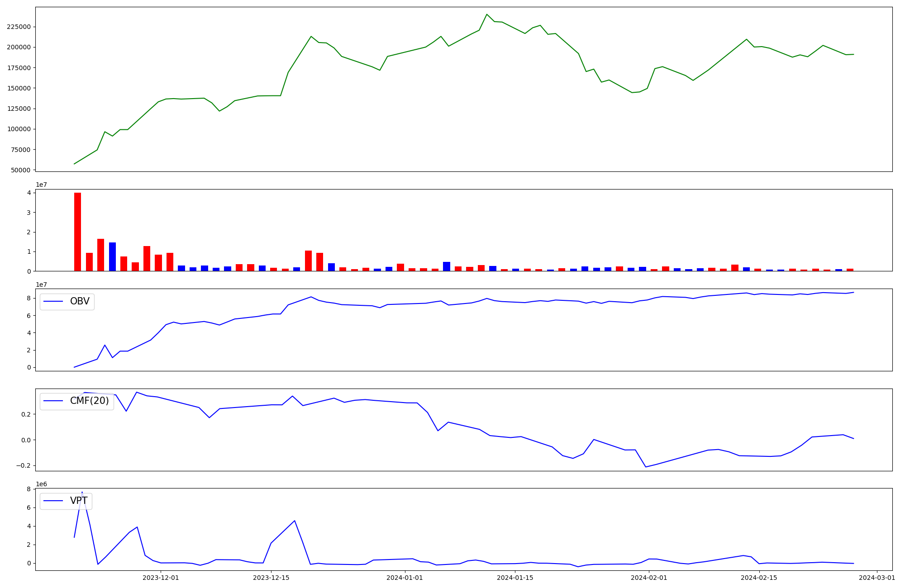Click the 2024-01-01 x-axis date label
The width and height of the screenshot is (905, 588).
click(405, 578)
